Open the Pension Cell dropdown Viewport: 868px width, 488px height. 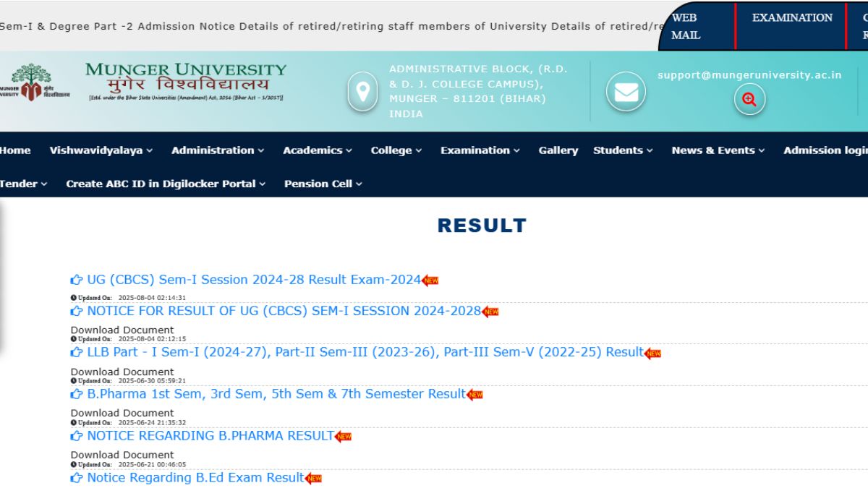[x=323, y=184]
